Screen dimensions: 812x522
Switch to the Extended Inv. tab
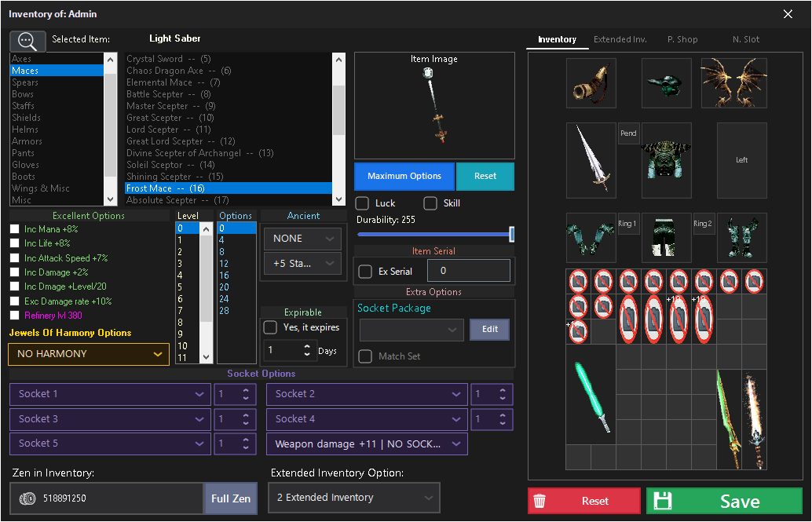coord(619,39)
